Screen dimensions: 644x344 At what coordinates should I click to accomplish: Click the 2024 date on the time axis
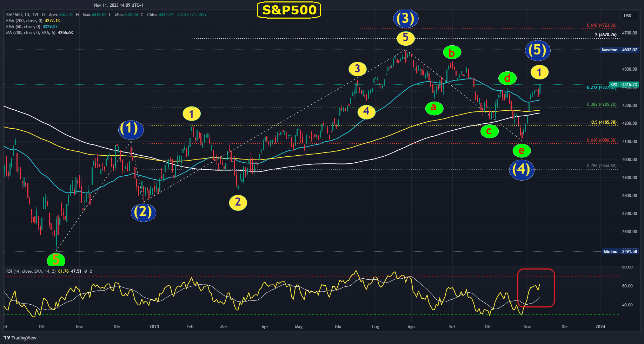[600, 327]
